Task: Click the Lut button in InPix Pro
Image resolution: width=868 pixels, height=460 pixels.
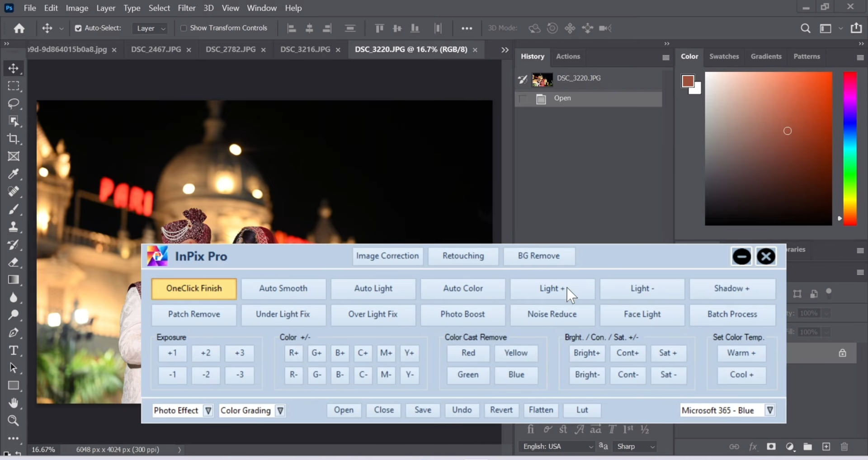Action: 582,410
